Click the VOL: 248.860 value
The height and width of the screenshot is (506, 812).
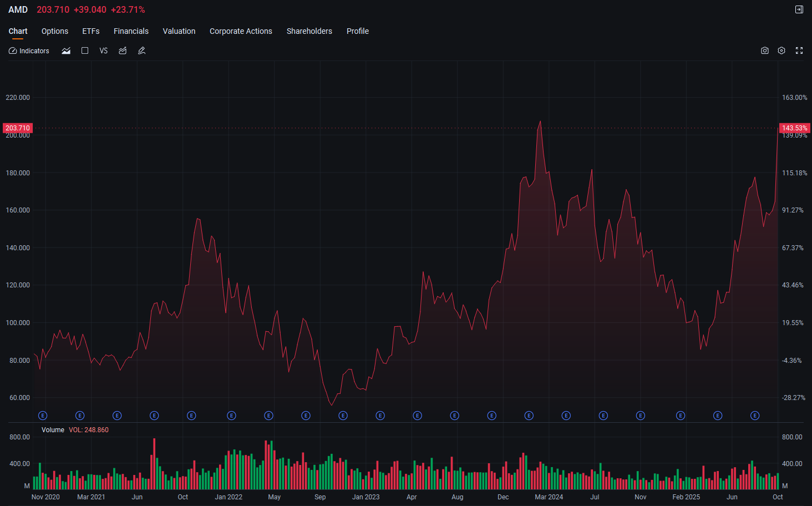click(x=89, y=430)
